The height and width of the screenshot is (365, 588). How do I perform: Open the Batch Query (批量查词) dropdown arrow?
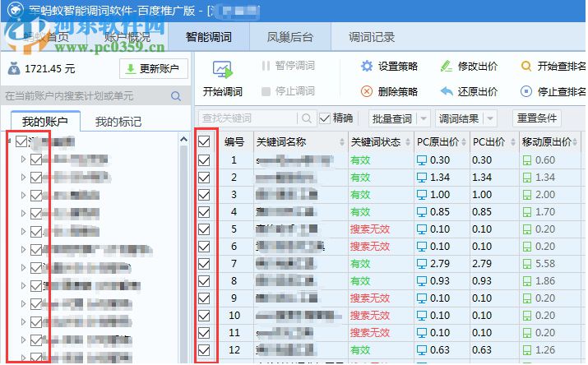click(x=424, y=119)
